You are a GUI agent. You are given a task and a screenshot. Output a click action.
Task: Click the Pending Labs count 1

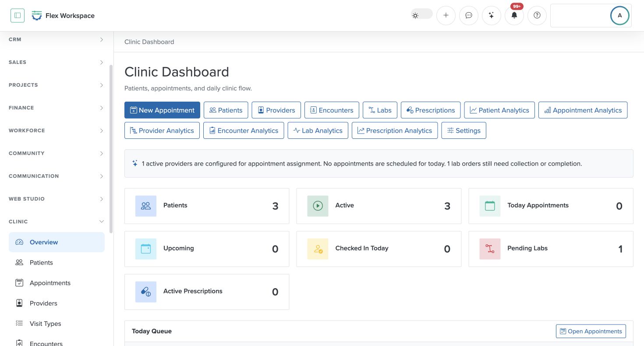click(620, 249)
